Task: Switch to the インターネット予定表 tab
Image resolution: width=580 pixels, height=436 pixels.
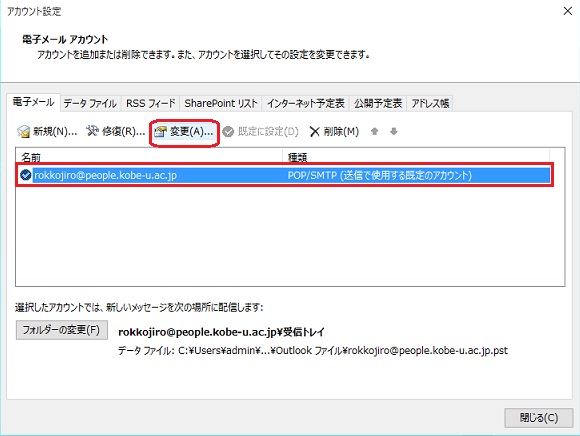Action: pyautogui.click(x=306, y=103)
